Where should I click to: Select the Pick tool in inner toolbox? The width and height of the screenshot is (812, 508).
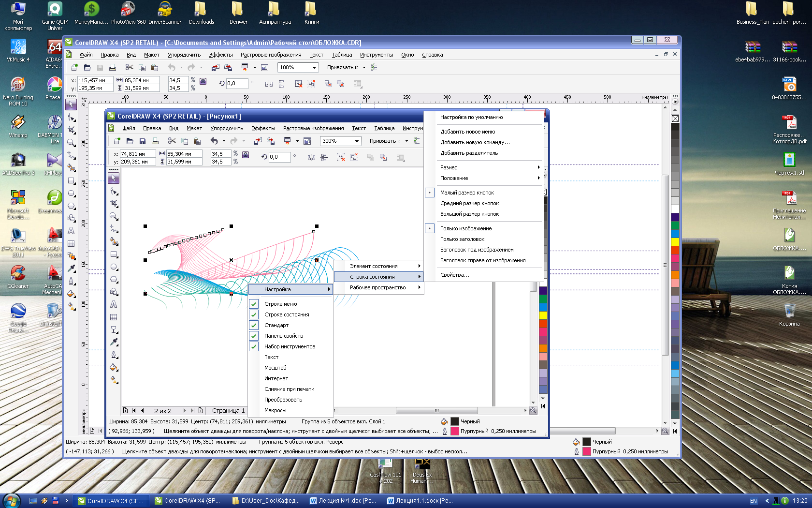[114, 178]
